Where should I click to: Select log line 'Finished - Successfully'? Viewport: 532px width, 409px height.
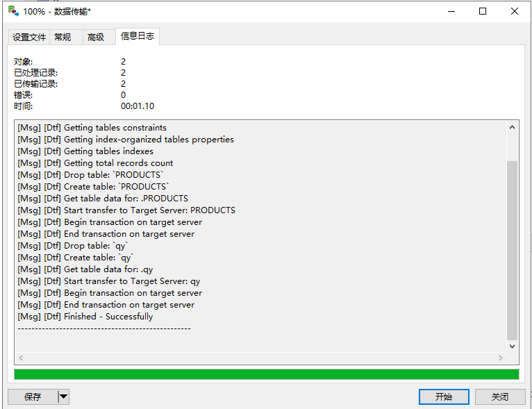[x=85, y=317]
